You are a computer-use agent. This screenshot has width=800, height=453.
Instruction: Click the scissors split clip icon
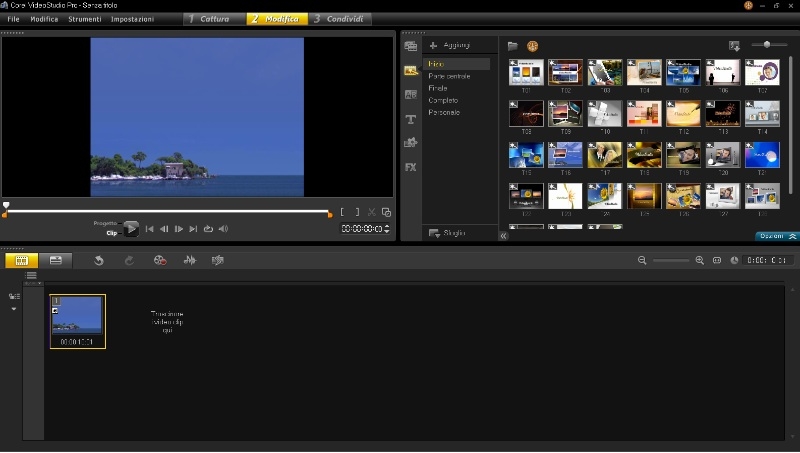pyautogui.click(x=372, y=212)
